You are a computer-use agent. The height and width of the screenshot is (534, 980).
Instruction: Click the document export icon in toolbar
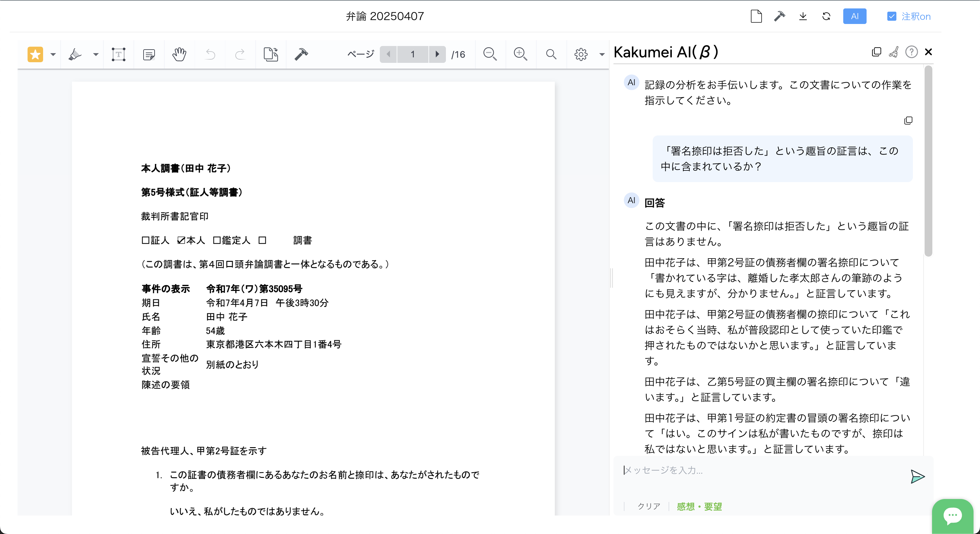(271, 54)
